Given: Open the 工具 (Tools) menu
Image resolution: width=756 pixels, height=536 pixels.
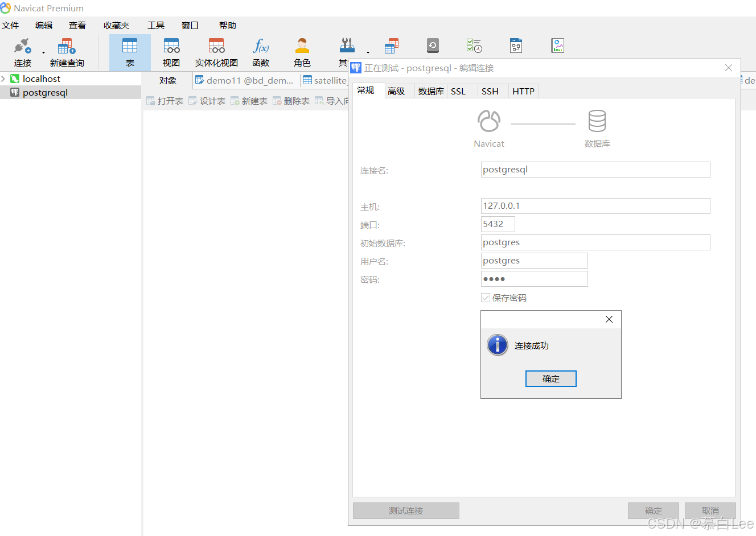Looking at the screenshot, I should 156,25.
